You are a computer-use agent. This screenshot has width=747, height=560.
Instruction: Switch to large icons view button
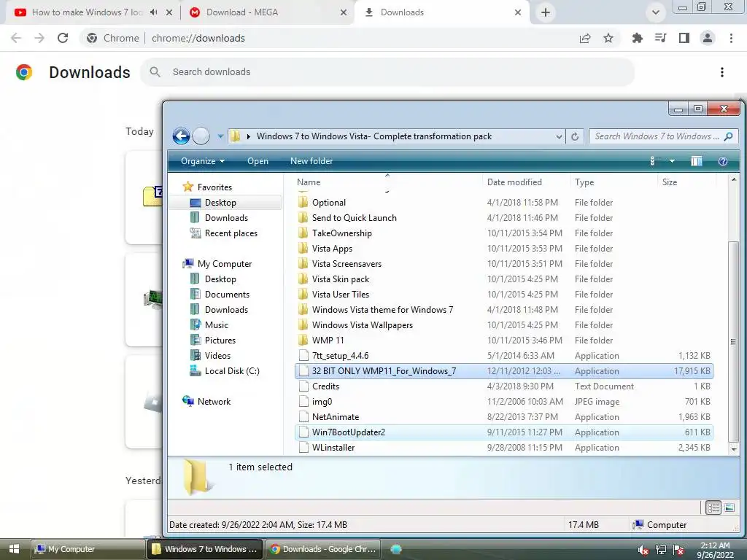(729, 507)
